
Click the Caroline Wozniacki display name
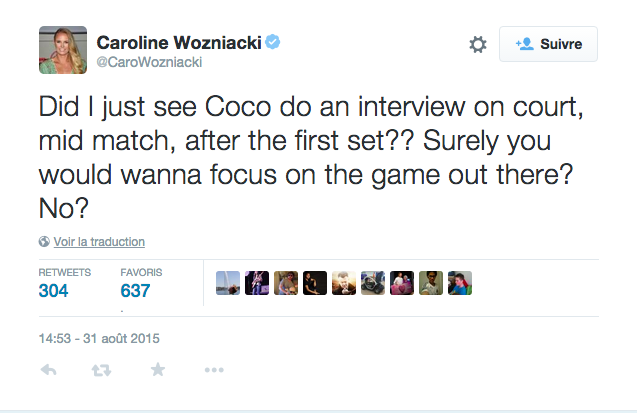click(x=179, y=42)
